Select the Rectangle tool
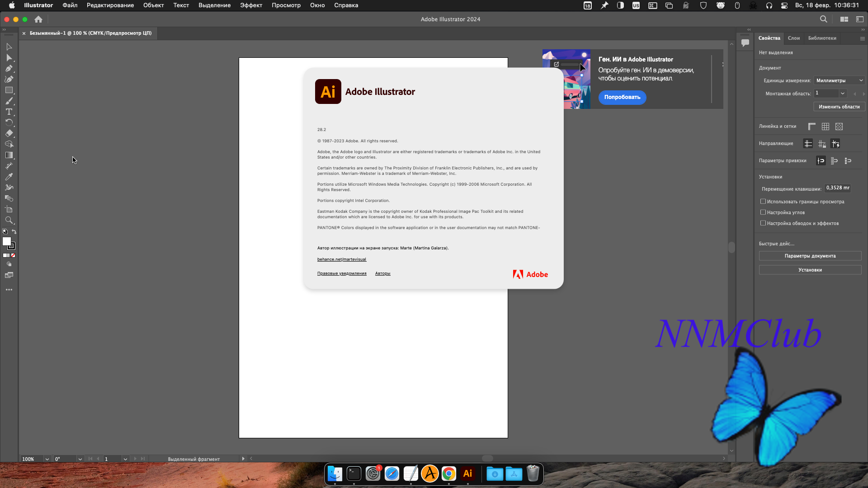868x488 pixels. coord(9,90)
